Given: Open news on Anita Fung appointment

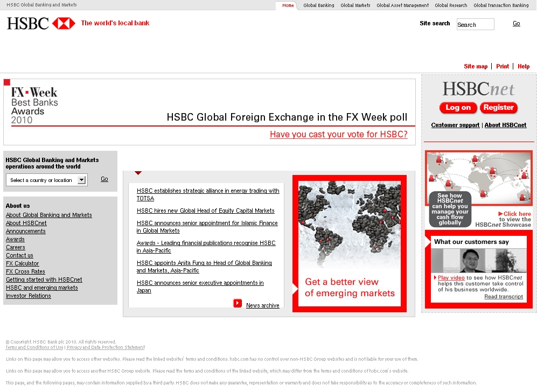Looking at the screenshot, I should tap(204, 267).
